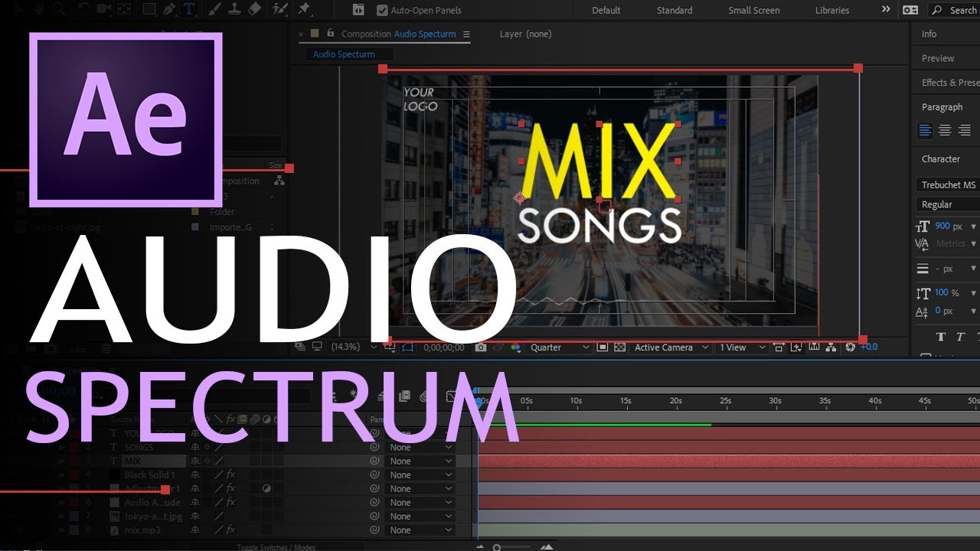Screen dimensions: 980x551
Task: Toggle the Auto-Open Panels checkbox
Action: click(382, 11)
